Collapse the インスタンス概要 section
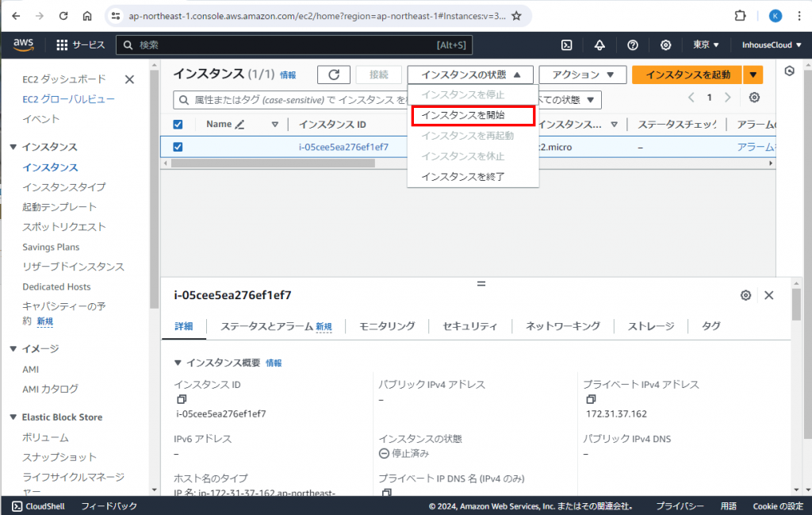 pos(178,363)
